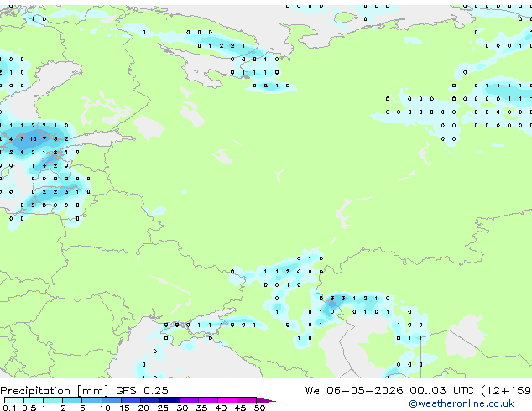This screenshot has height=411, width=532.
Task: Click the legend scale label '50'
Action: [259, 408]
